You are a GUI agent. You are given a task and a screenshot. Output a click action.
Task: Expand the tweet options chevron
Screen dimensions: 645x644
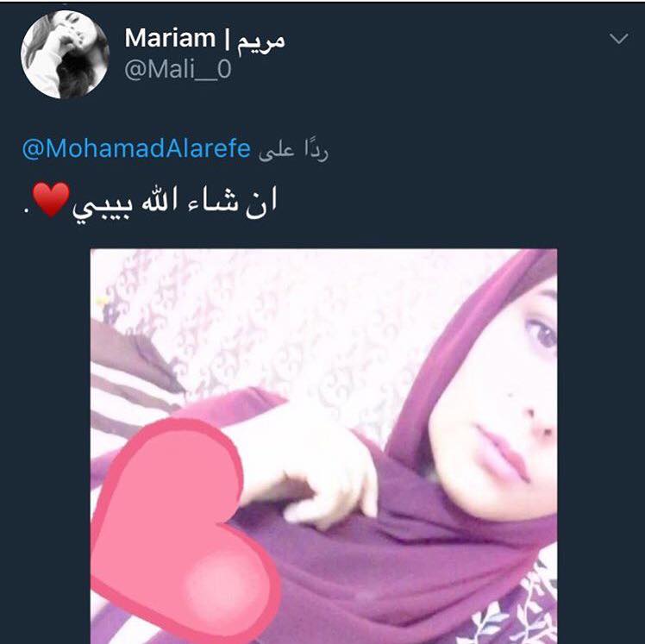(618, 39)
